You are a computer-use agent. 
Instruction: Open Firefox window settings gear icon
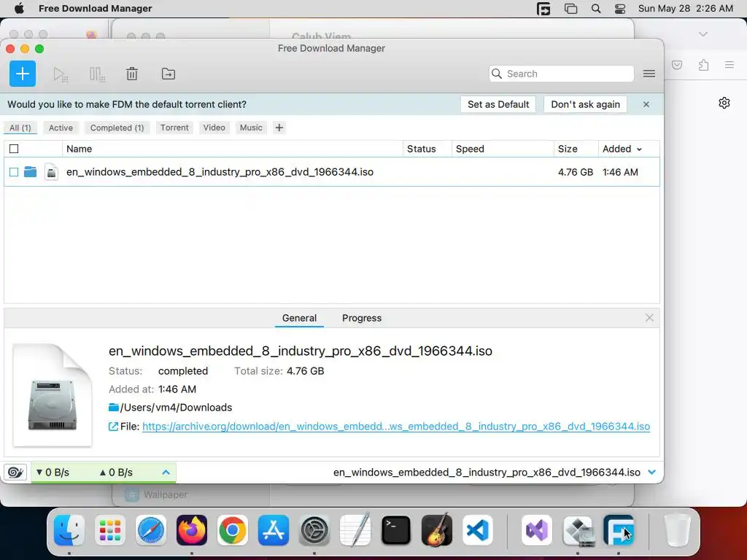coord(724,103)
